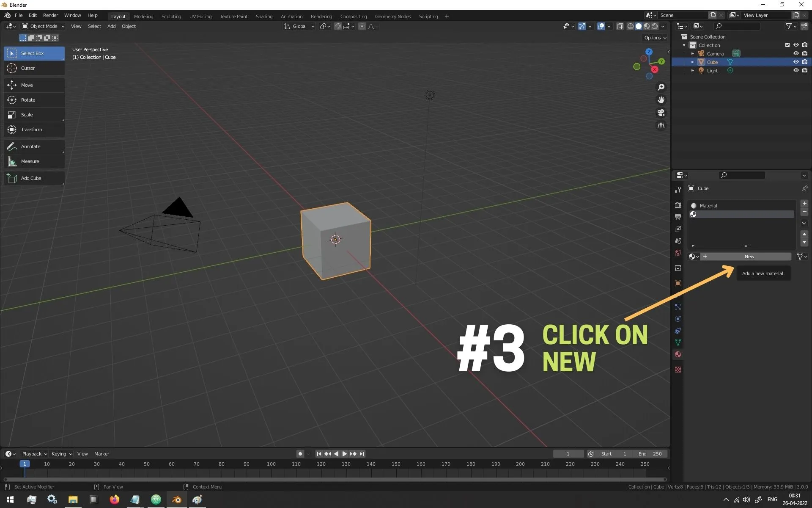
Task: Click the Layout tab in workspace tabs
Action: click(118, 16)
